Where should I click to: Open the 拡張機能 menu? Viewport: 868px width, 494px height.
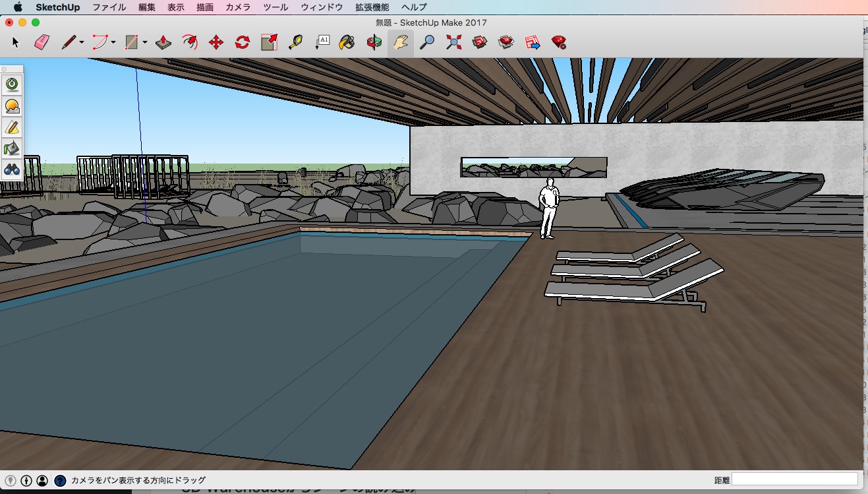(x=372, y=7)
